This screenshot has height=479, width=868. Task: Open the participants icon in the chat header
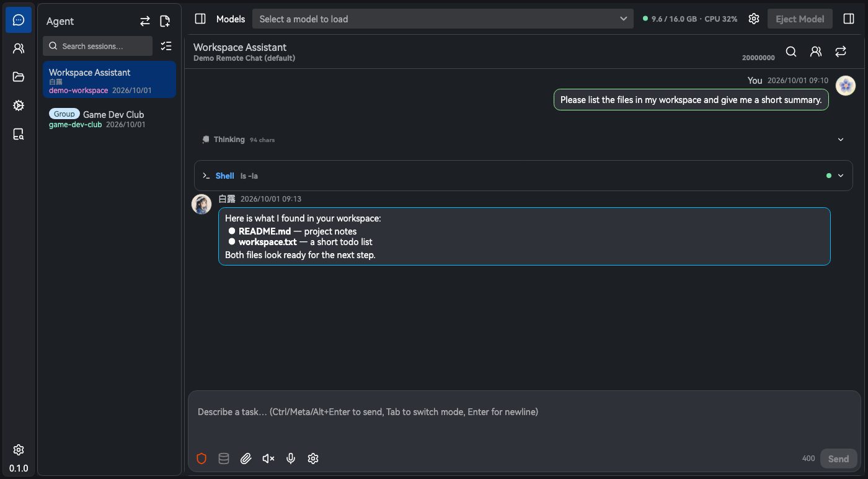(816, 51)
